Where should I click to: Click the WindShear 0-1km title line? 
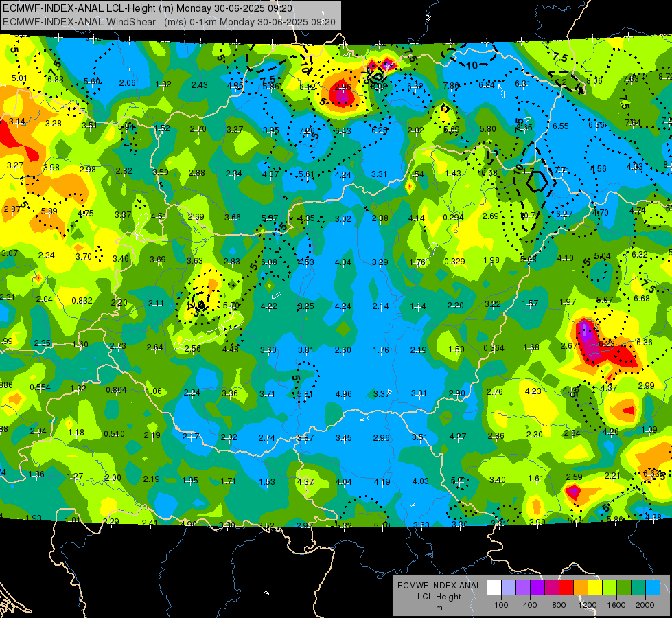[169, 22]
